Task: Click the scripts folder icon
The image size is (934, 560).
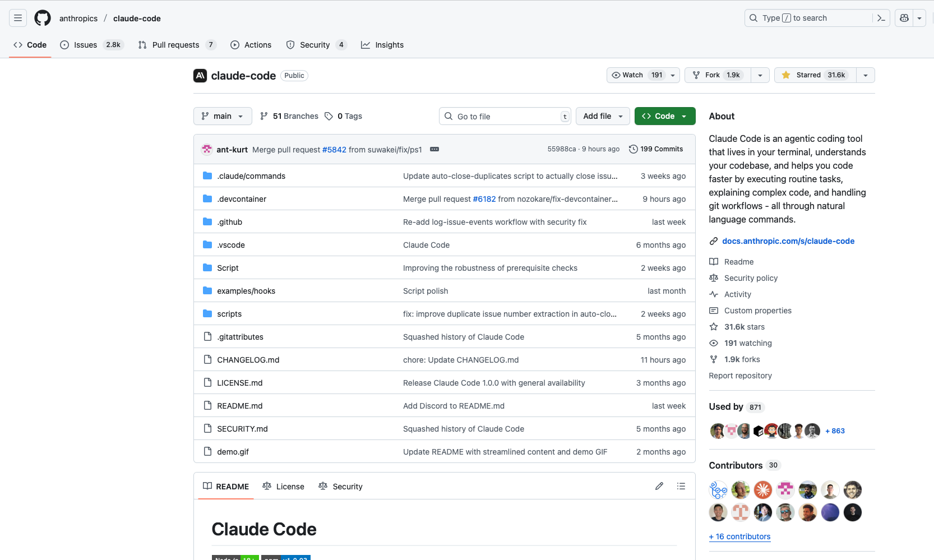Action: (207, 314)
